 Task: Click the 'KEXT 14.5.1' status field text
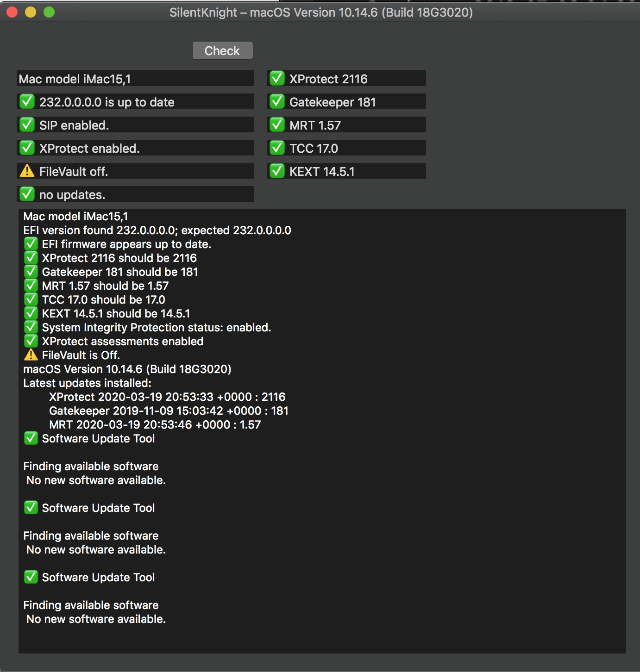322,171
